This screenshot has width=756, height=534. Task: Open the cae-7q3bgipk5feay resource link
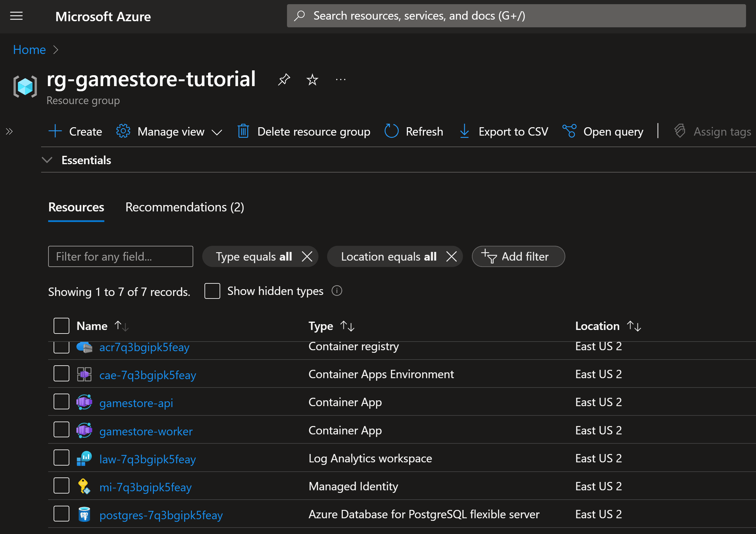(x=148, y=375)
